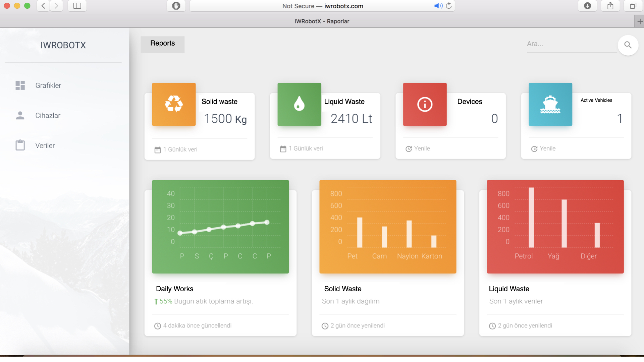Image resolution: width=644 pixels, height=362 pixels.
Task: Click the Naylon bar in Solid Waste chart
Action: [409, 234]
